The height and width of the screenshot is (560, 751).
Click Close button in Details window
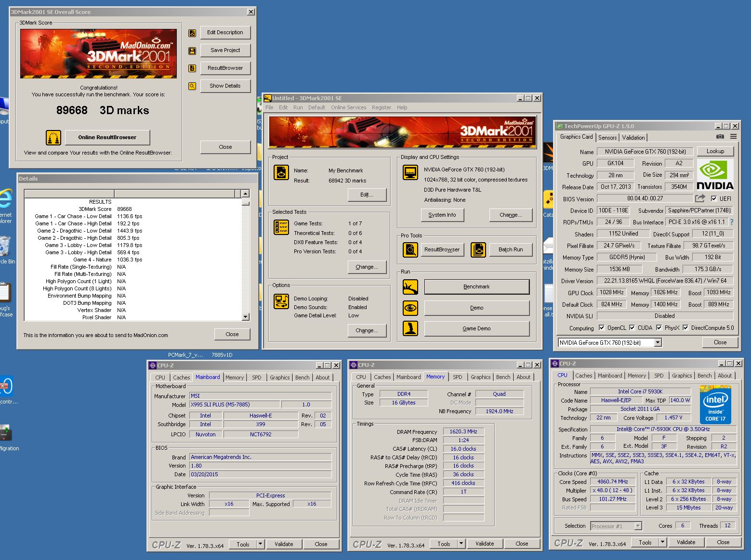pos(232,334)
